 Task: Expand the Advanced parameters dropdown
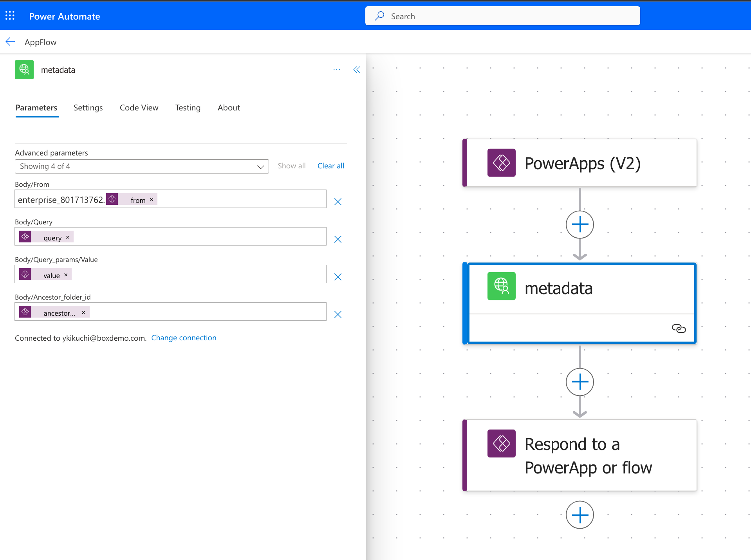142,166
